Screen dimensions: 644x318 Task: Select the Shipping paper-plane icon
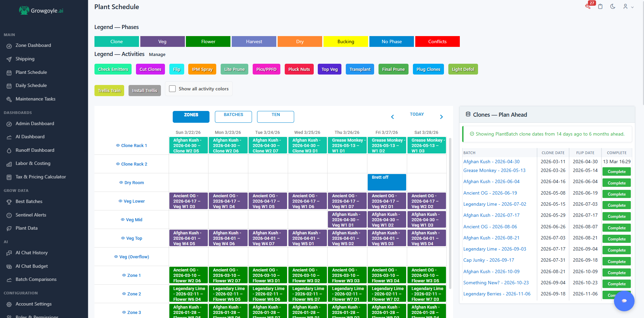coord(9,59)
